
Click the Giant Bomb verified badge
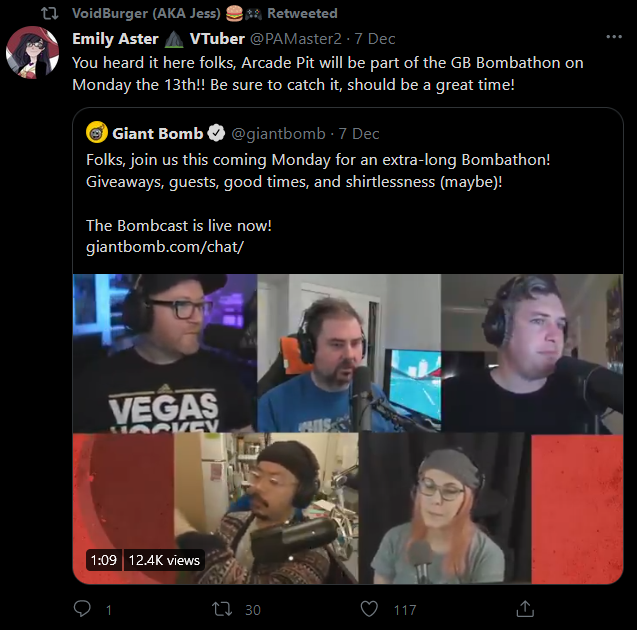(x=216, y=133)
